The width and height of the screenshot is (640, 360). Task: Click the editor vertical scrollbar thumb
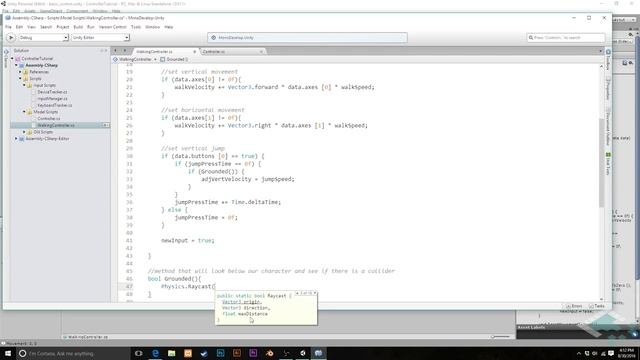[x=601, y=162]
